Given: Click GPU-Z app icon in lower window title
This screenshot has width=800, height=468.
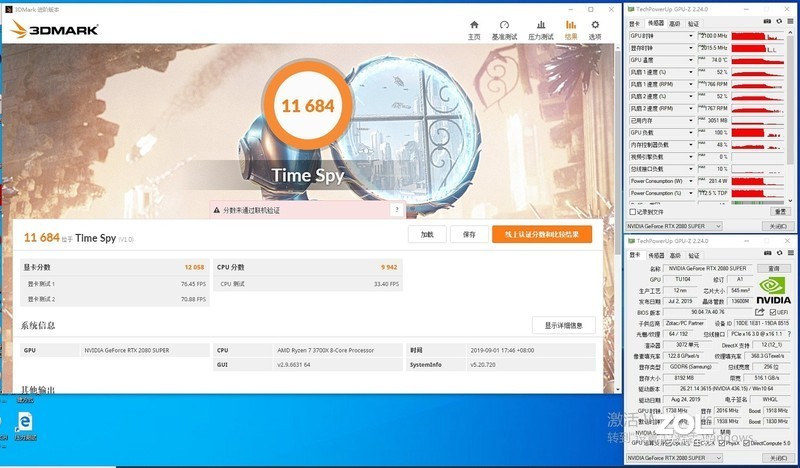Looking at the screenshot, I should point(631,240).
